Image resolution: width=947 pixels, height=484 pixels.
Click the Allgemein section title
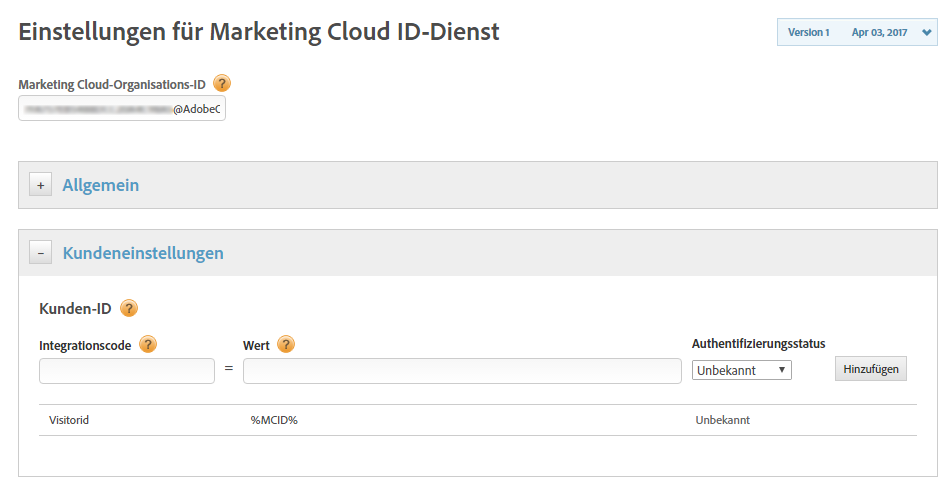pyautogui.click(x=100, y=185)
